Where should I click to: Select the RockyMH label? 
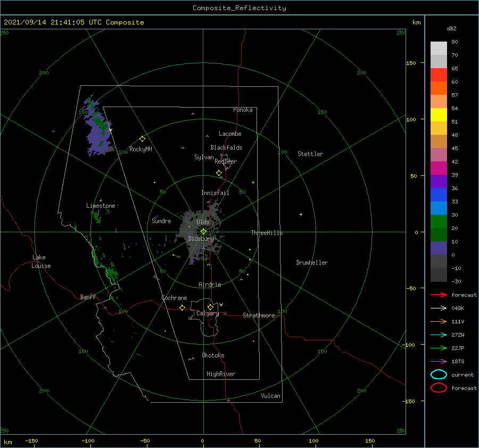[141, 149]
